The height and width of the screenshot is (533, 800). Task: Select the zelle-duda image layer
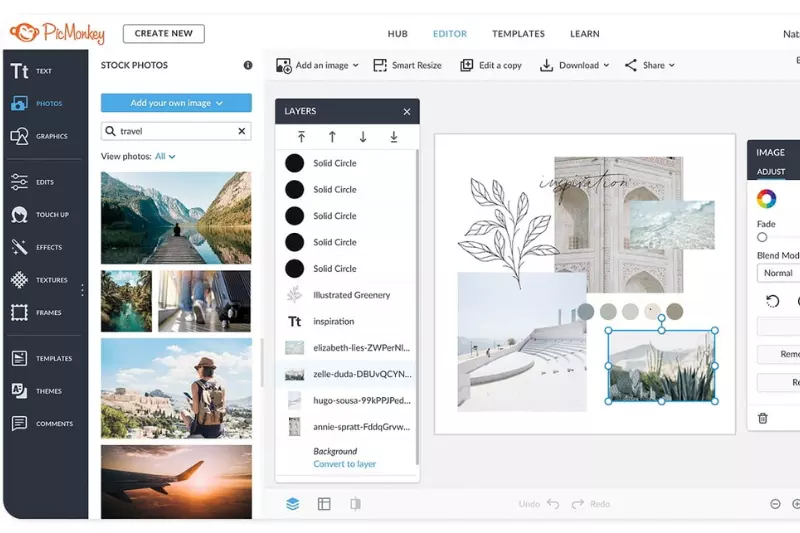click(x=346, y=374)
